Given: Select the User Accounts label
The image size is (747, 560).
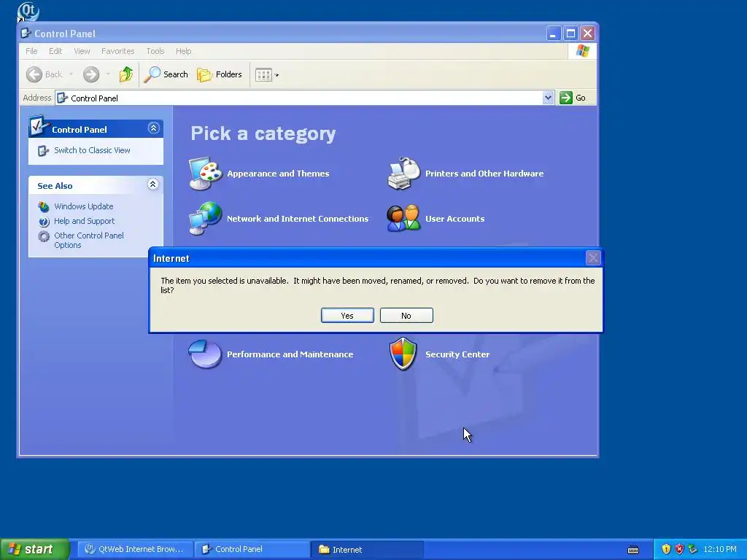Looking at the screenshot, I should click(x=455, y=219).
